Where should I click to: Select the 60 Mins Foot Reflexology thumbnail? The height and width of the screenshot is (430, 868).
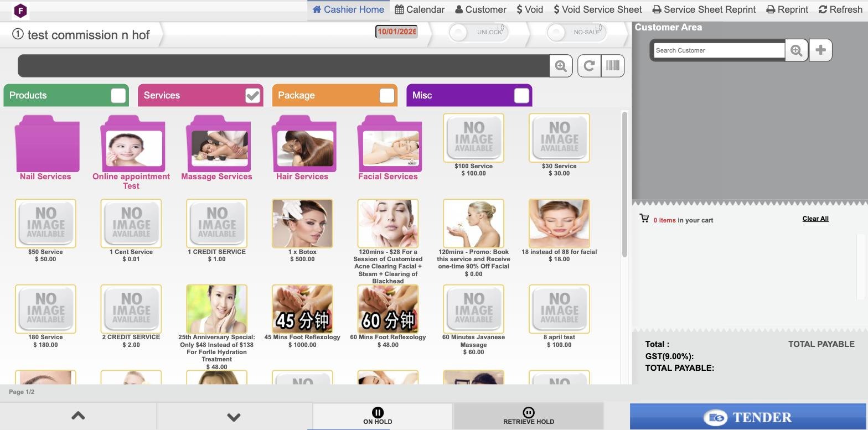(x=388, y=309)
